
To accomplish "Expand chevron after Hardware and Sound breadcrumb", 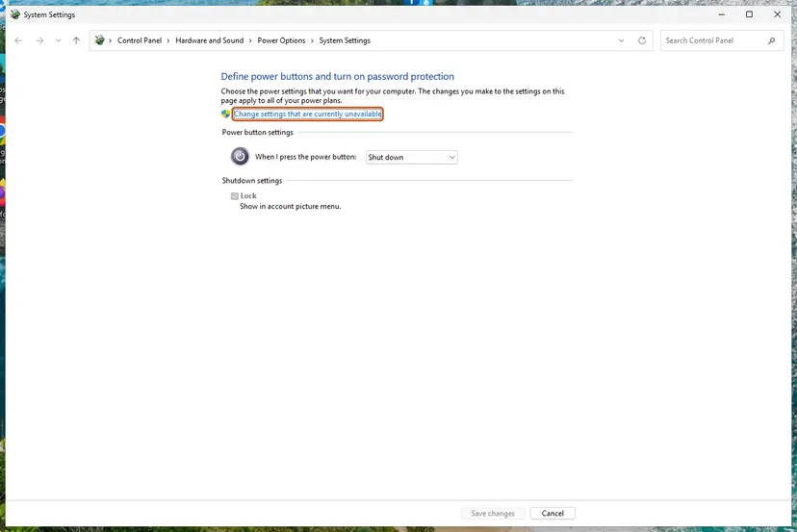I will pos(250,40).
